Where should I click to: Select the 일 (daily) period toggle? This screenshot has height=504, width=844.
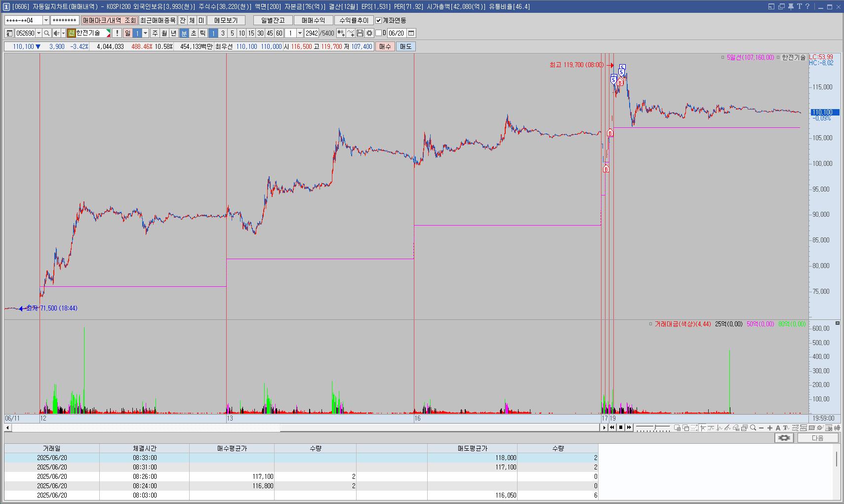pyautogui.click(x=127, y=33)
